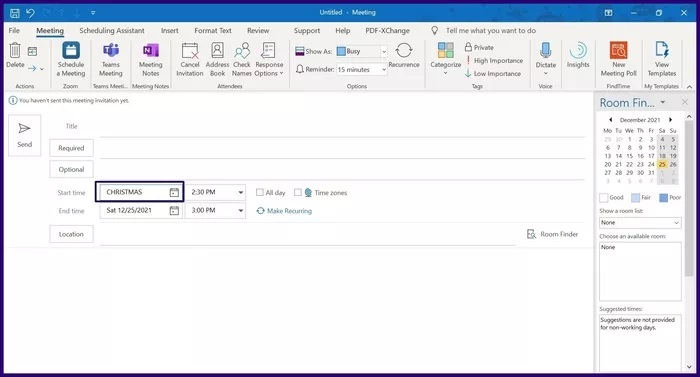The image size is (700, 377).
Task: Open Room Finder pane options arrow
Action: pyautogui.click(x=663, y=102)
